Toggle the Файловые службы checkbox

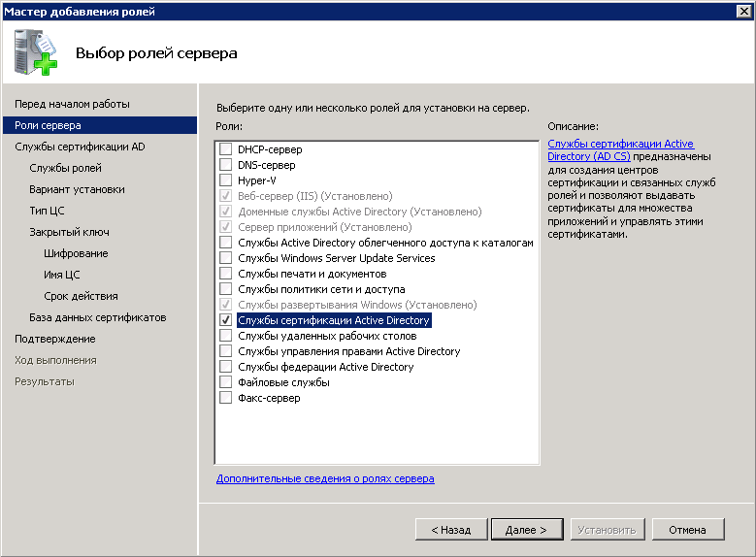pos(225,382)
